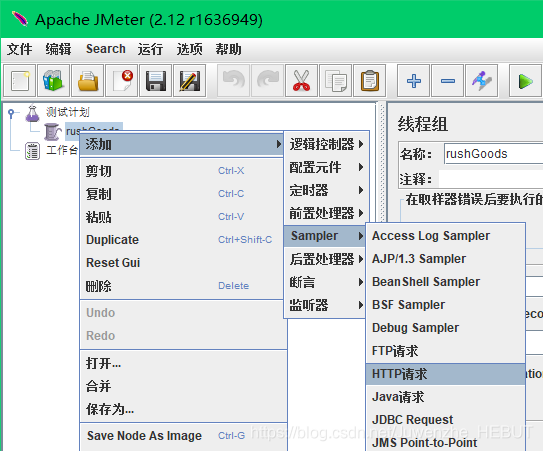Open the Templates toolbar icon

pos(53,81)
